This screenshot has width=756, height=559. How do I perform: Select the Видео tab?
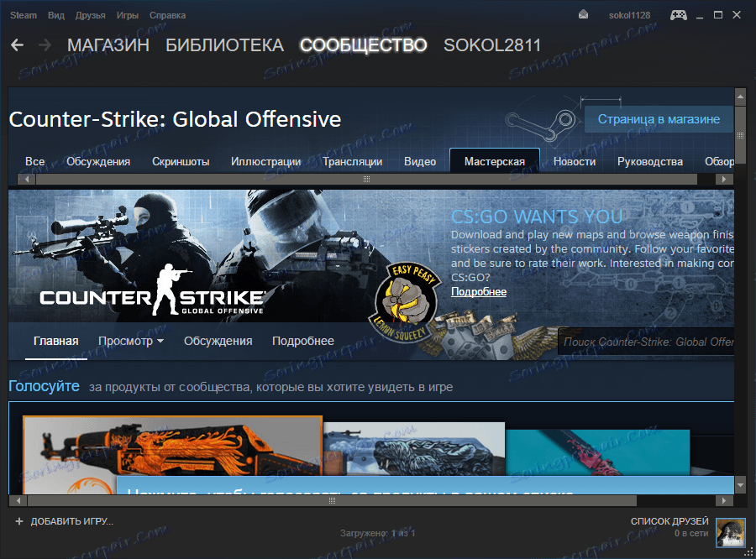coord(420,161)
